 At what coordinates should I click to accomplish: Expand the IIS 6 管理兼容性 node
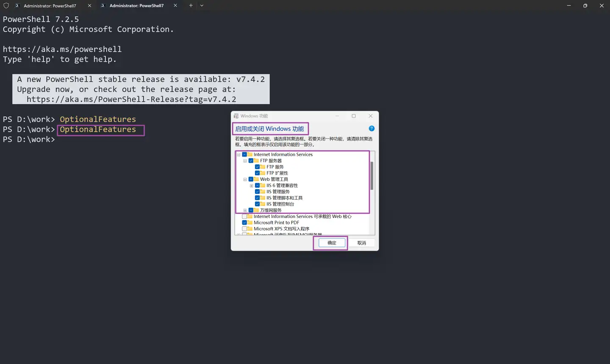[x=251, y=186]
